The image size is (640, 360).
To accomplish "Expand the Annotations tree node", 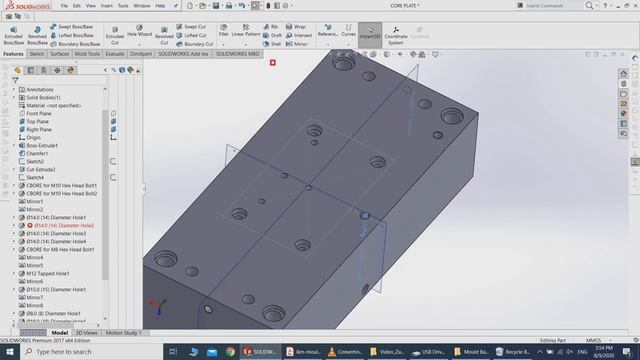I will click(14, 89).
